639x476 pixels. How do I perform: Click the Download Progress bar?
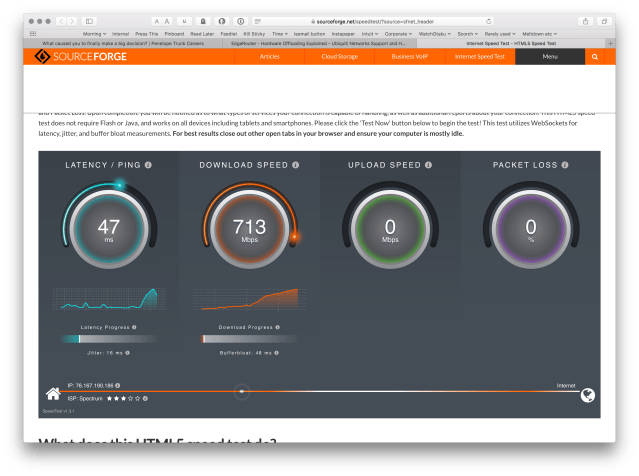click(249, 339)
